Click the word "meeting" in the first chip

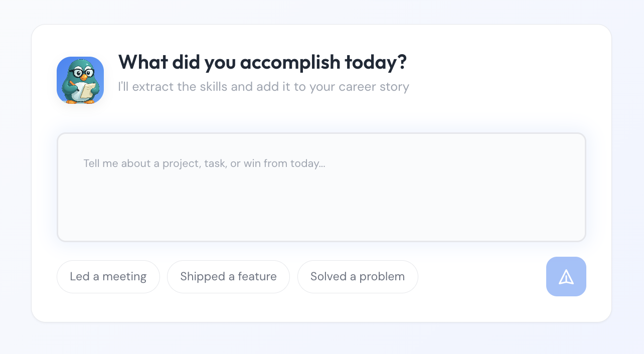click(124, 277)
